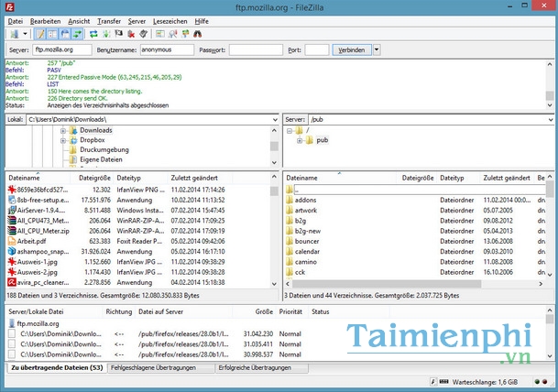Open the Ansicht menu
The image size is (558, 392).
click(79, 21)
